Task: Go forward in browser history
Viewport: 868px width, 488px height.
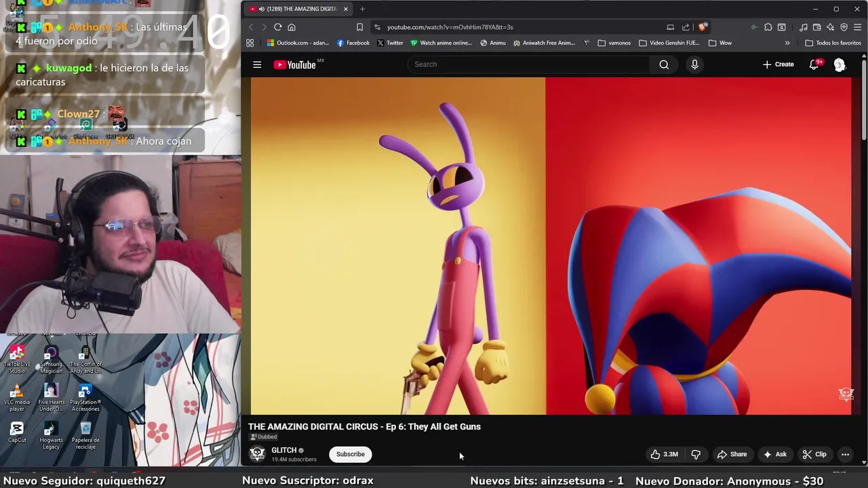Action: [x=264, y=27]
